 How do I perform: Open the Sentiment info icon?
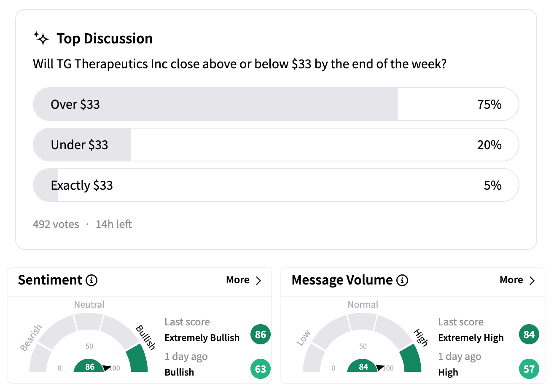(x=91, y=280)
